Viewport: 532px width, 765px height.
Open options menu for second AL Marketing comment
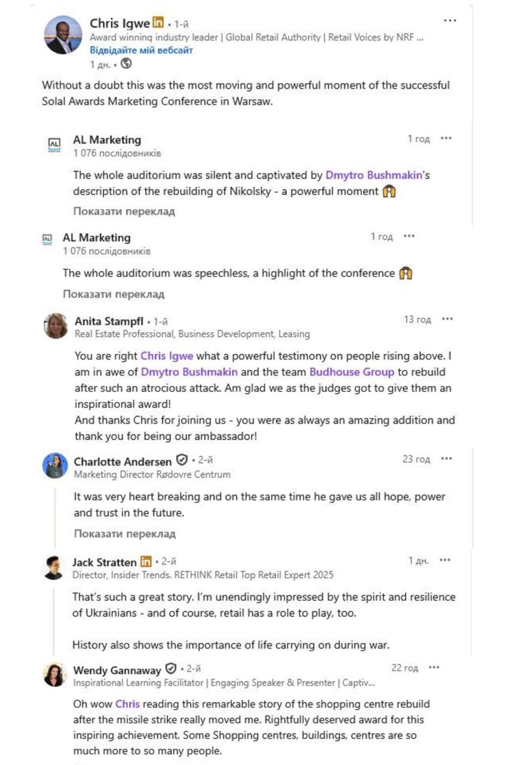409,237
